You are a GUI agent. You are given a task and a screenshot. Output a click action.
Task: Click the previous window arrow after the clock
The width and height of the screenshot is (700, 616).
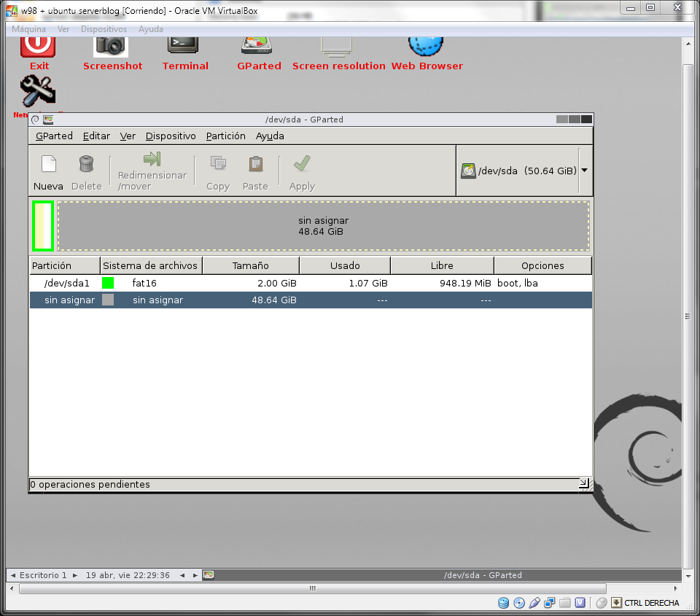[x=182, y=575]
